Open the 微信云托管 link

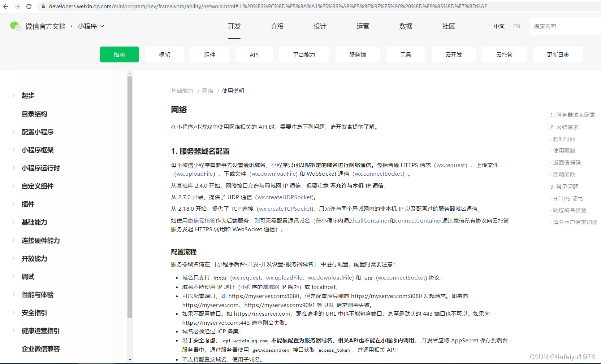(x=202, y=221)
